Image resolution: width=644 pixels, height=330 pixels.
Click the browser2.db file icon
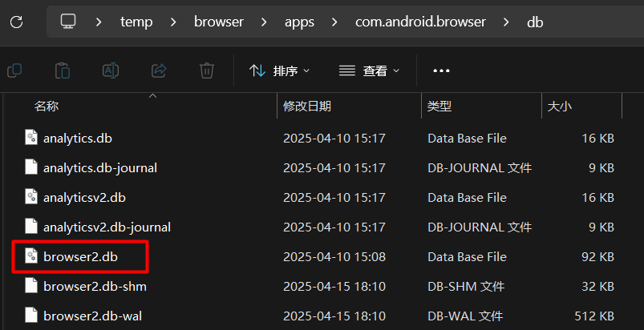pos(31,256)
